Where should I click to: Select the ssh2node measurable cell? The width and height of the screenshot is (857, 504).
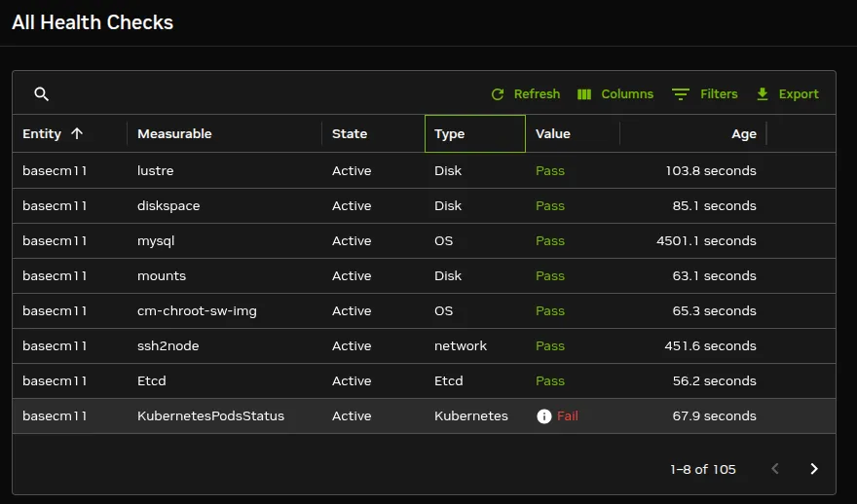pyautogui.click(x=168, y=345)
